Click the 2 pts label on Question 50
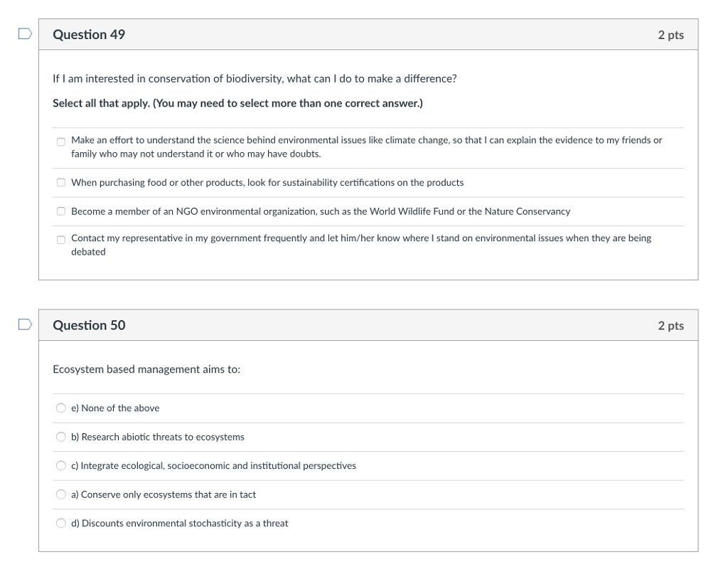Screen dimensions: 728x567 [x=670, y=325]
